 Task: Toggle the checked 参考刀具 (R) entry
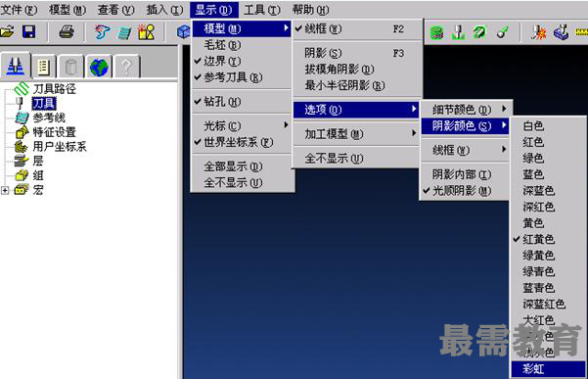pos(242,77)
